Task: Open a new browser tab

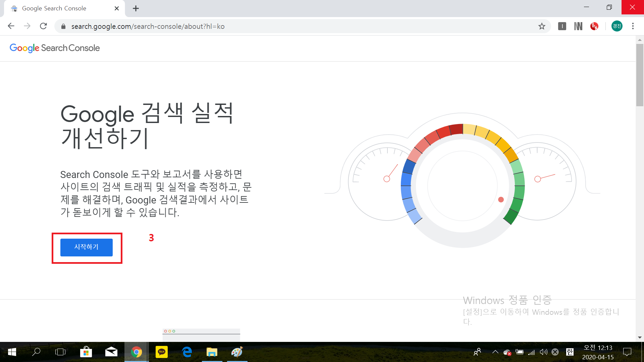Action: 136,8
